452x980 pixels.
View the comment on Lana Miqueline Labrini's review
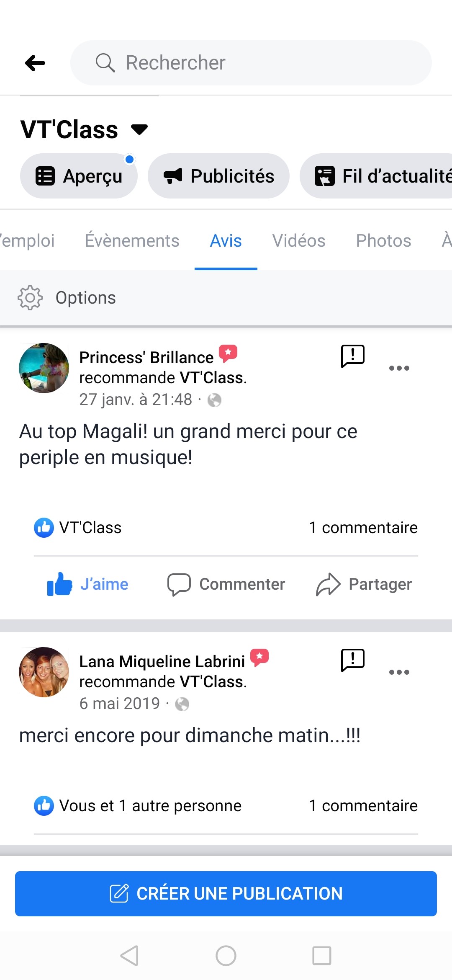click(363, 806)
